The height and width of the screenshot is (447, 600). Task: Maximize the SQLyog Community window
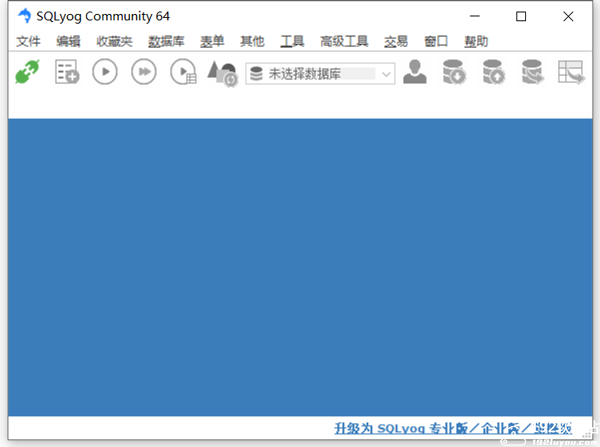(x=521, y=16)
